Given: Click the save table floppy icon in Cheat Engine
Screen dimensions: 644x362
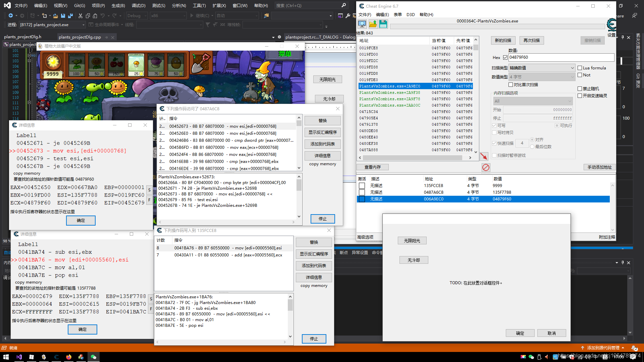Looking at the screenshot, I should [x=383, y=24].
